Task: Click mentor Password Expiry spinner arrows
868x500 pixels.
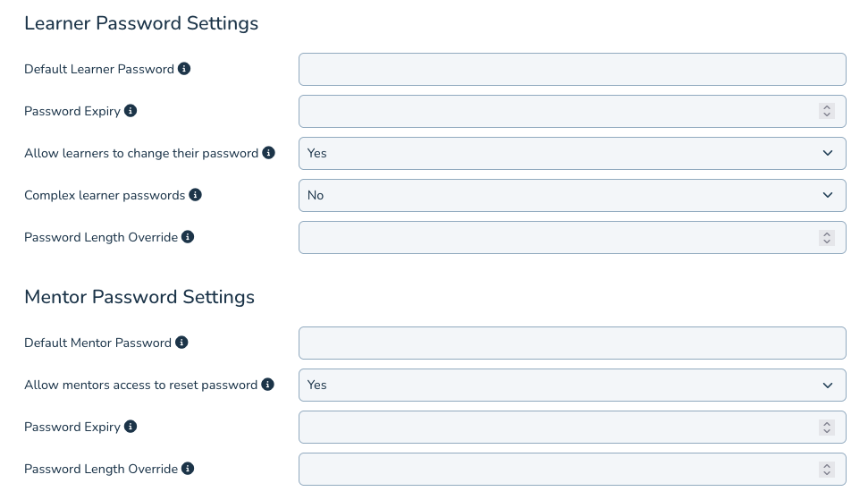Action: click(827, 427)
